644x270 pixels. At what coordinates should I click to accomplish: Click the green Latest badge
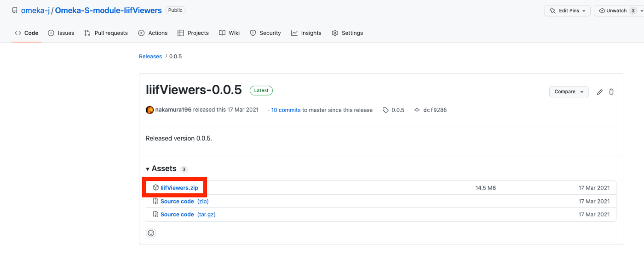pos(261,90)
